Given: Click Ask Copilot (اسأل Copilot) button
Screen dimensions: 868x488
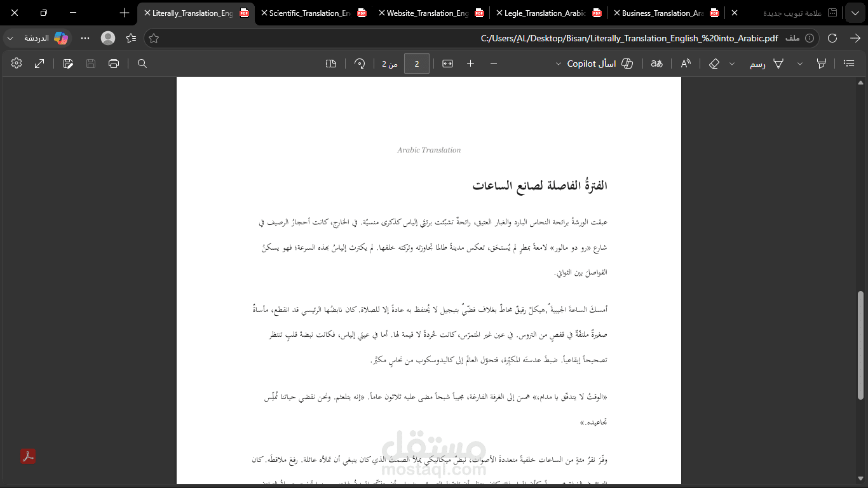Looking at the screenshot, I should tap(600, 64).
